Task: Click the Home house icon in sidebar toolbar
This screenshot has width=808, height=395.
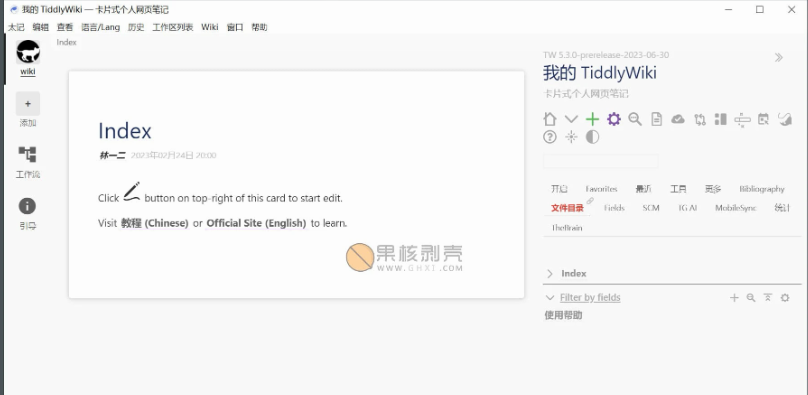Action: [x=550, y=119]
